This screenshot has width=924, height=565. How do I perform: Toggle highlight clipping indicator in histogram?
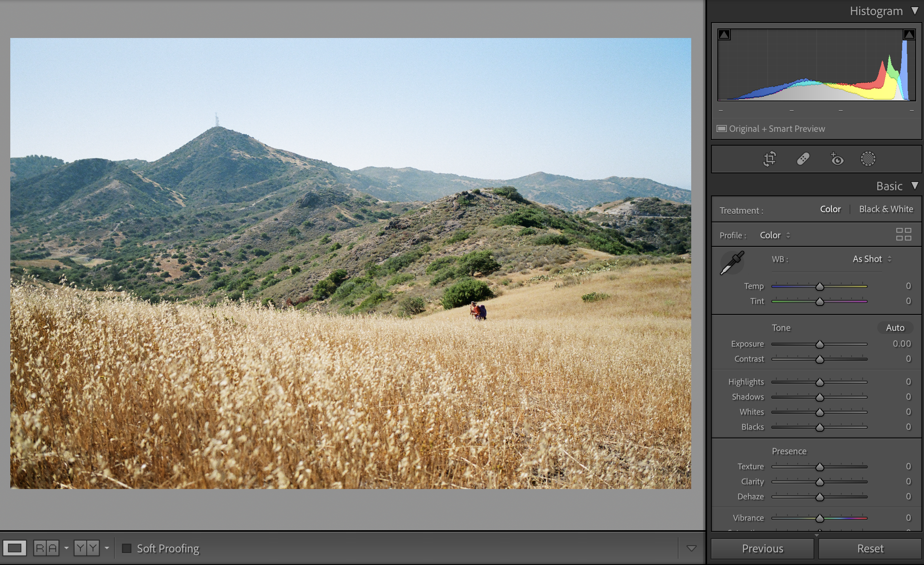click(x=909, y=35)
